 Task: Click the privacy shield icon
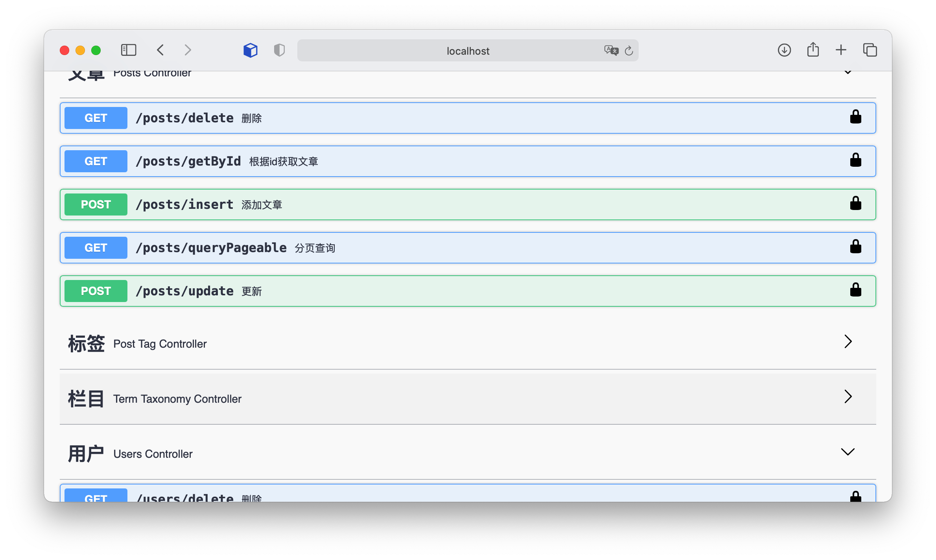(x=279, y=50)
